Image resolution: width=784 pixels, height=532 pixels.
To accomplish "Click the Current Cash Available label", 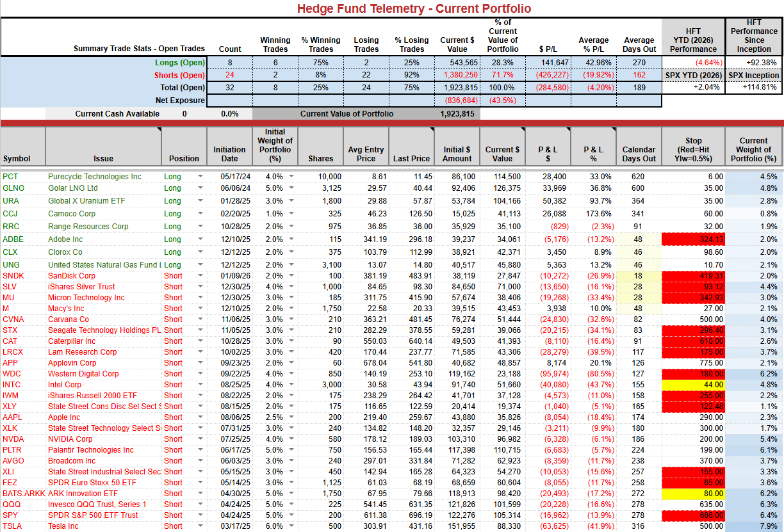I will [x=117, y=114].
